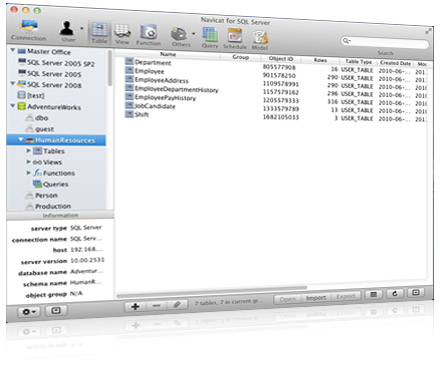Expand the Tables tree node

(x=29, y=151)
